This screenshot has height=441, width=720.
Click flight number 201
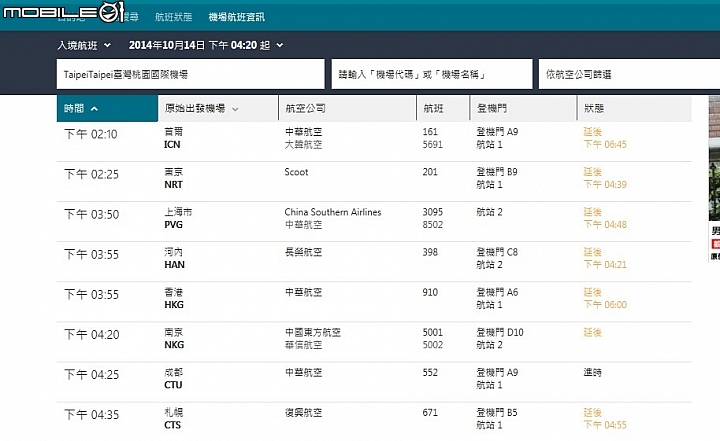click(x=430, y=172)
